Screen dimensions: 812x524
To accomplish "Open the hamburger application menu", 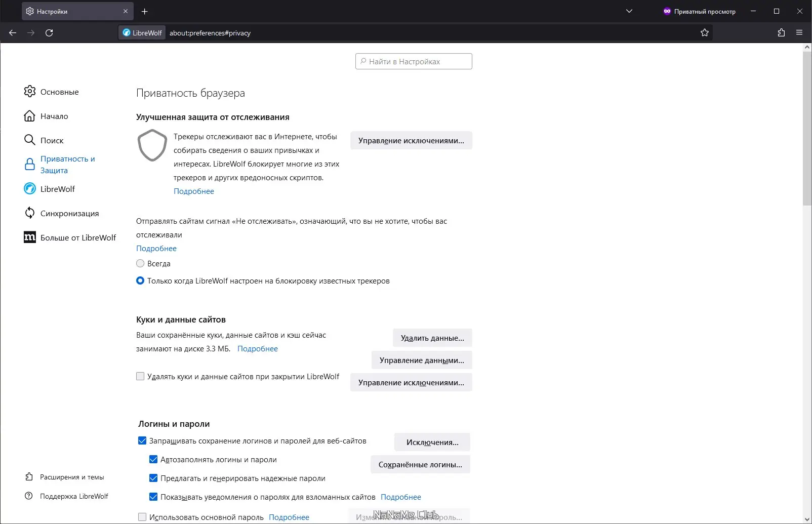I will (x=799, y=33).
